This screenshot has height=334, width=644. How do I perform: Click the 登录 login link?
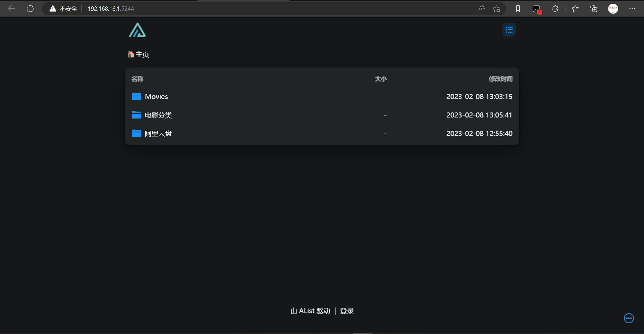[x=346, y=311]
